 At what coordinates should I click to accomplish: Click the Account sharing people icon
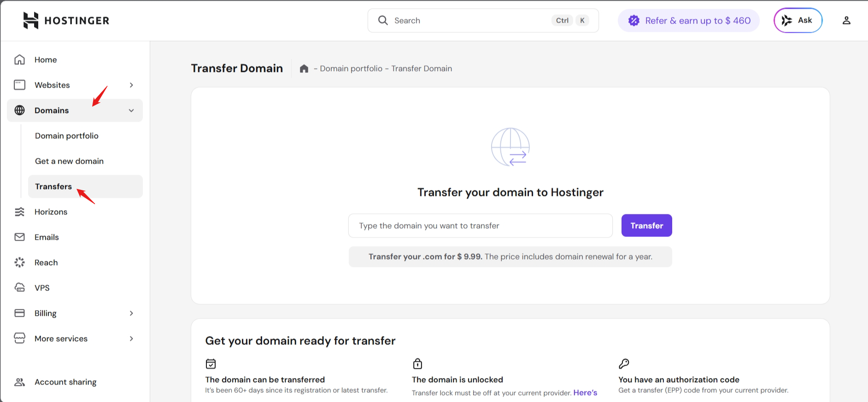[x=19, y=382]
